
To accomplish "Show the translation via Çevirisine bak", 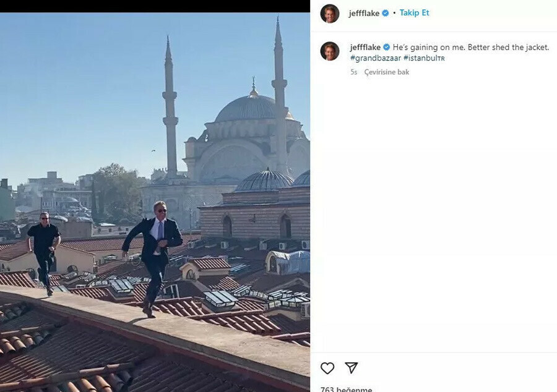I will pyautogui.click(x=386, y=72).
